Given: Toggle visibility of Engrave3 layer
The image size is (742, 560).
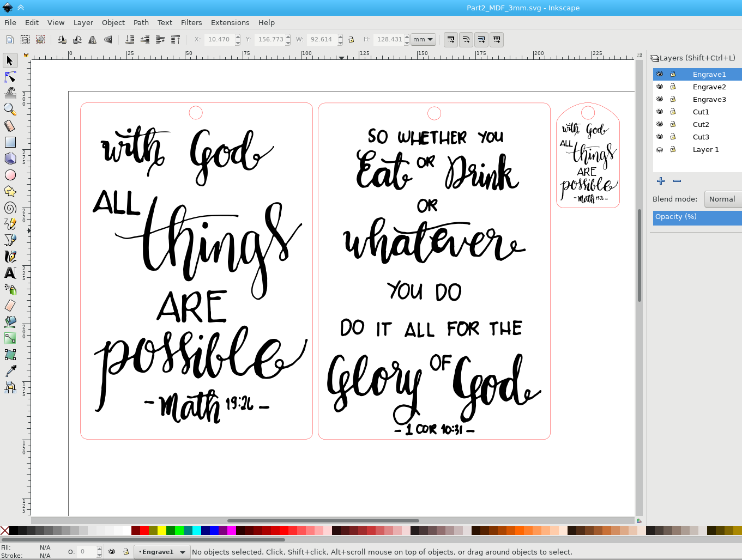Looking at the screenshot, I should pos(660,99).
